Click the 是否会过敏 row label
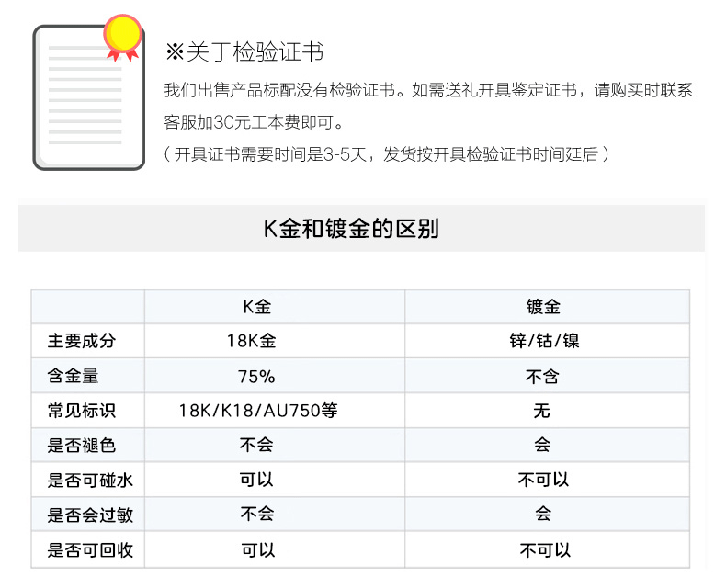The height and width of the screenshot is (588, 726). 90,514
